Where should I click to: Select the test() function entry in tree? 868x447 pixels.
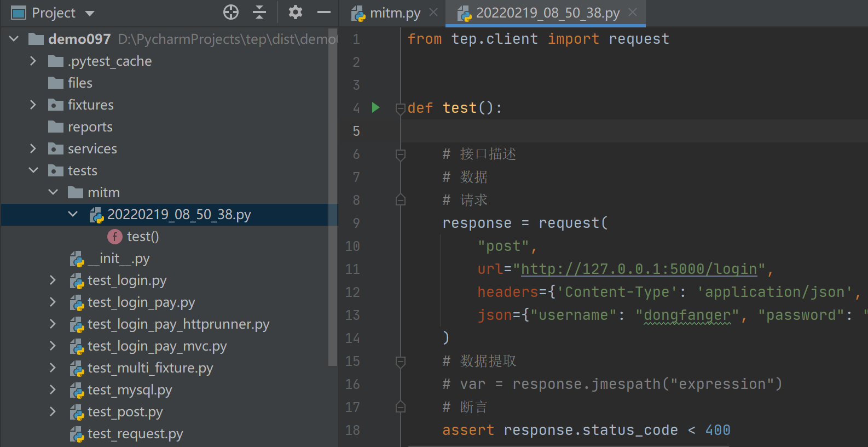coord(142,236)
